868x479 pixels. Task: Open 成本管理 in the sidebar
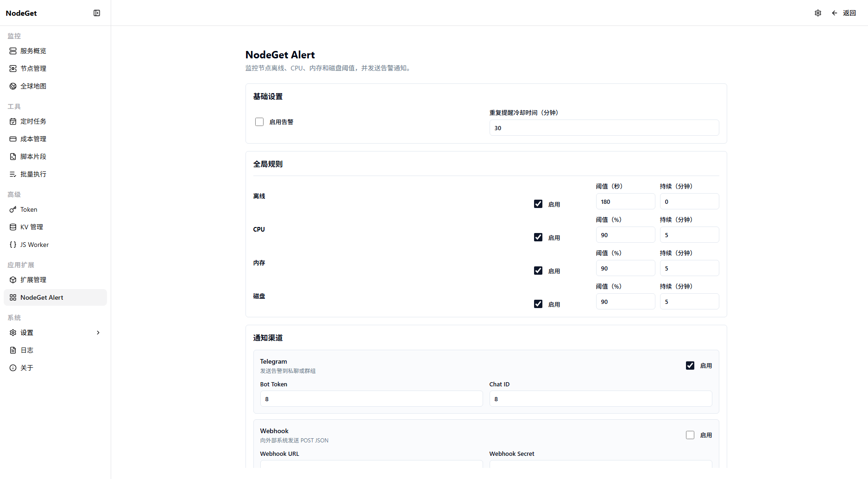[55, 139]
